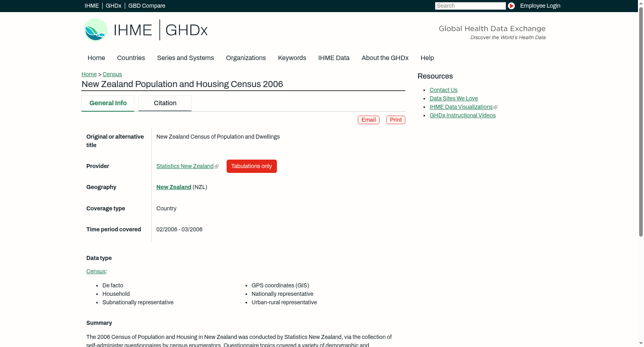Open IHME link in top bar

(92, 6)
